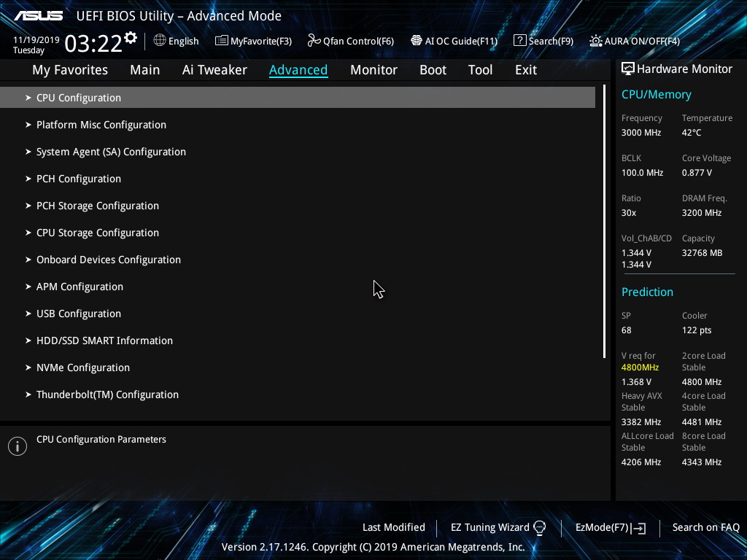Select USB Configuration text
The width and height of the screenshot is (747, 560).
[79, 314]
